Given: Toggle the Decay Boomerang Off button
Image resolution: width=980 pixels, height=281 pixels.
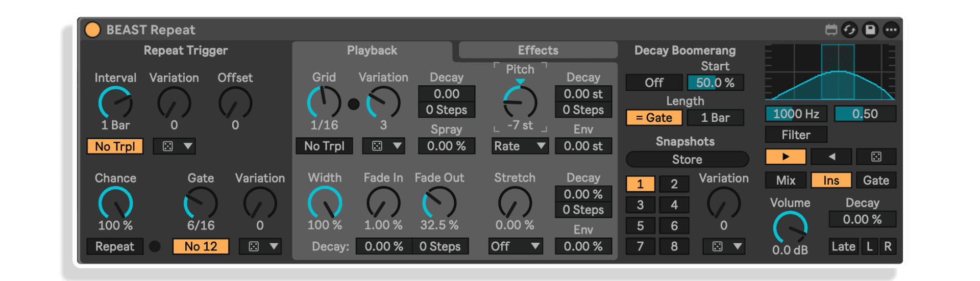Looking at the screenshot, I should click(x=654, y=83).
